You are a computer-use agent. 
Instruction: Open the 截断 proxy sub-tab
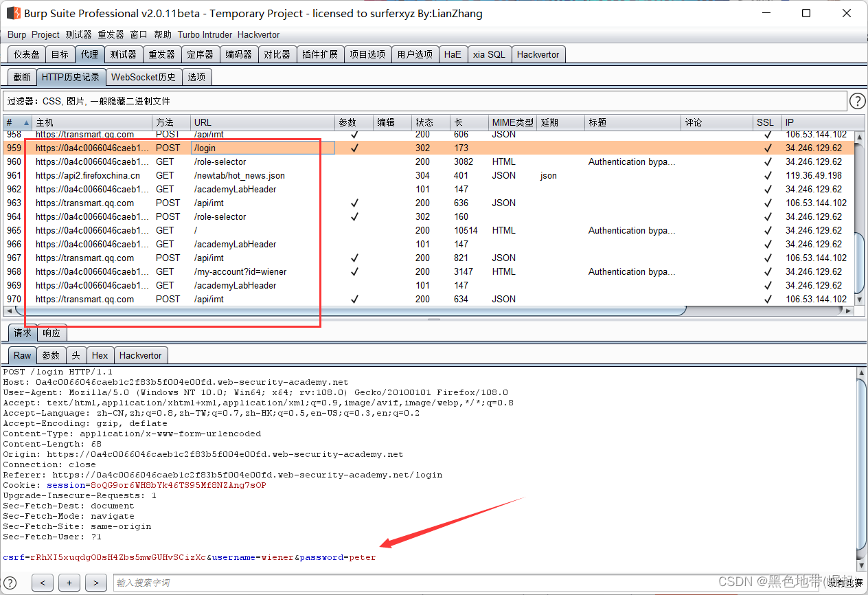[x=22, y=77]
